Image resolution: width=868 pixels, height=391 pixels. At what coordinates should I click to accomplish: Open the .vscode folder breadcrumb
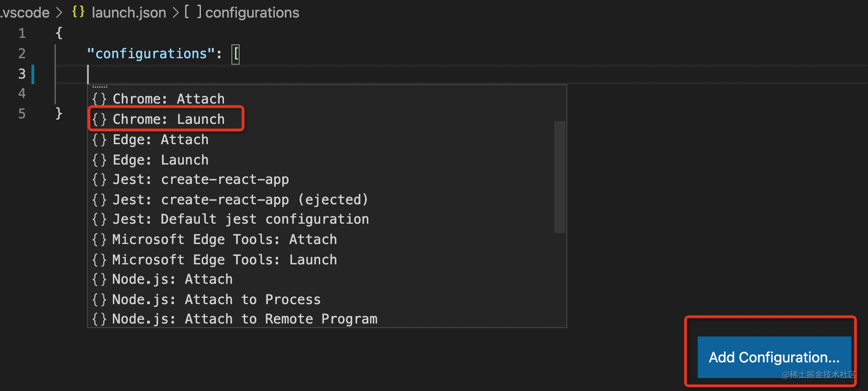pos(25,12)
